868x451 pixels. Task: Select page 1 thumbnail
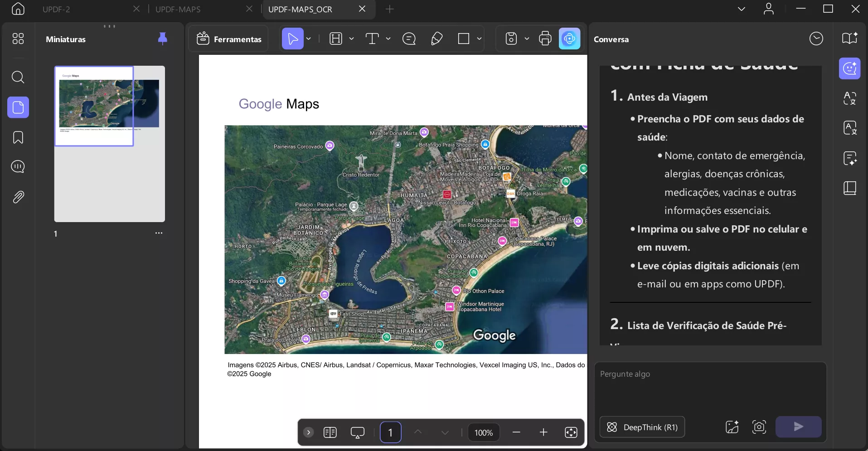click(110, 144)
